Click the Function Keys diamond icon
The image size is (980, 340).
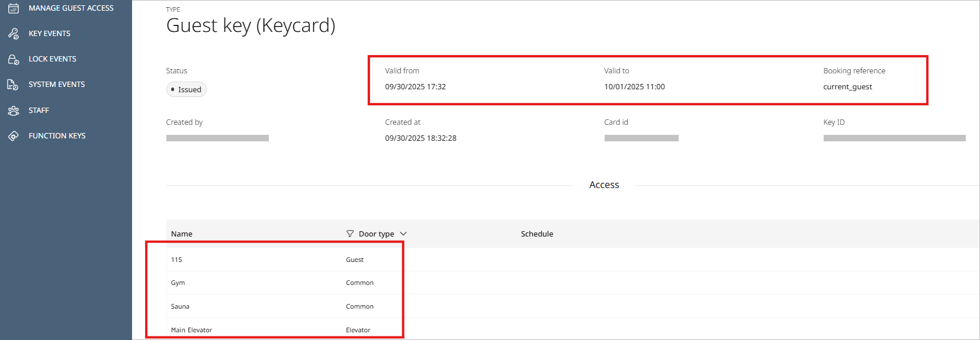click(x=13, y=136)
